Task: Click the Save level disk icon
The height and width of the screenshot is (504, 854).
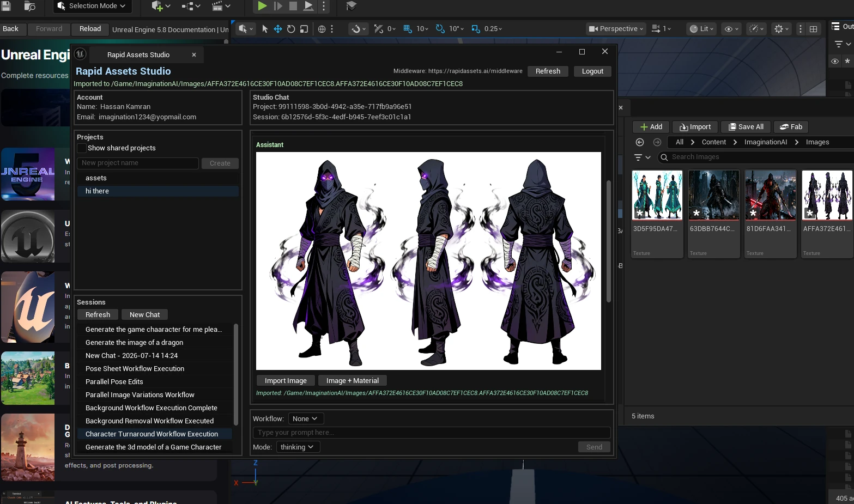Action: coord(6,6)
